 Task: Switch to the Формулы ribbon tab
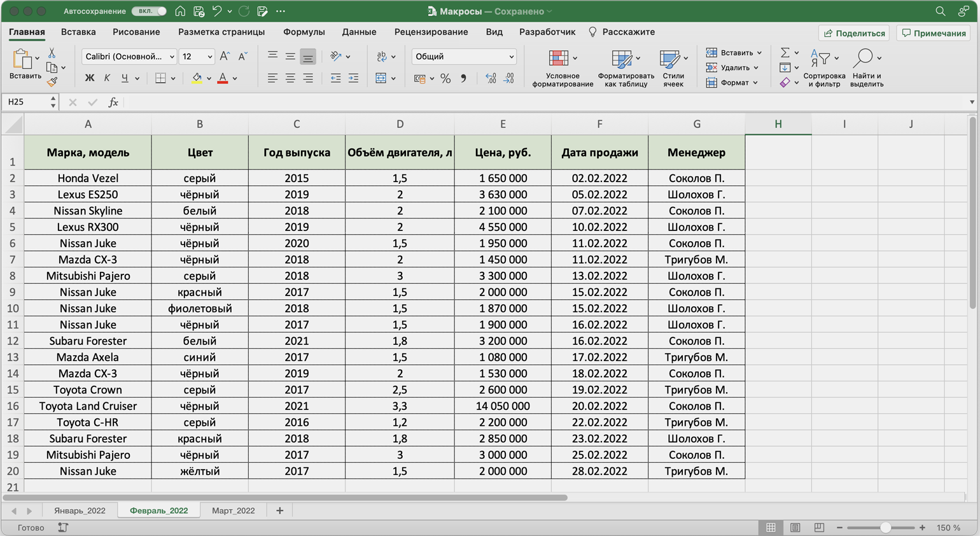tap(304, 32)
